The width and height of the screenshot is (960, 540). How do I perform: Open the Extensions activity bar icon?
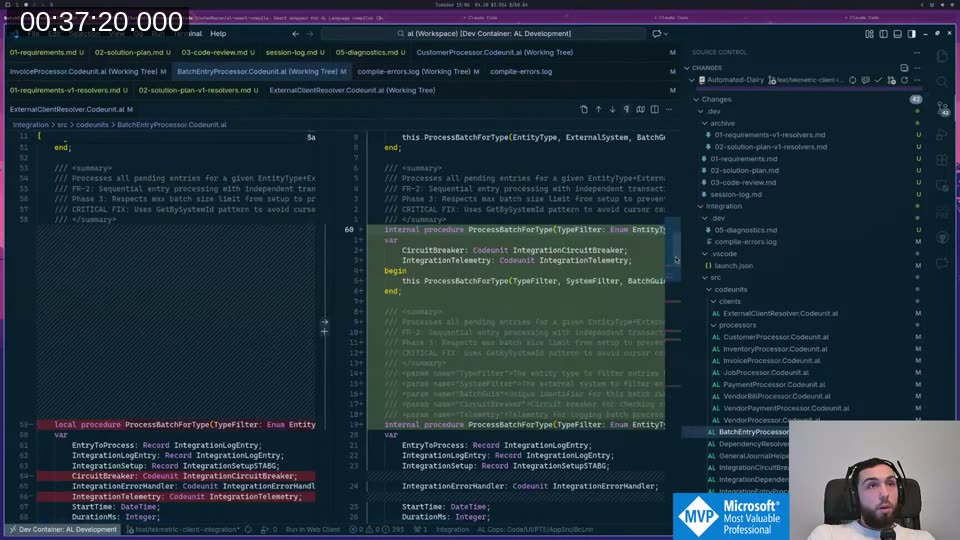pyautogui.click(x=943, y=160)
